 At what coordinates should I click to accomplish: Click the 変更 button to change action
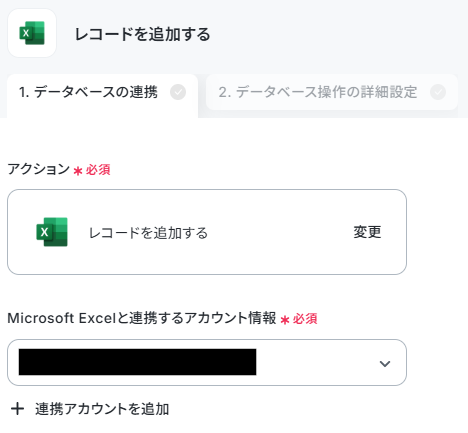click(367, 232)
